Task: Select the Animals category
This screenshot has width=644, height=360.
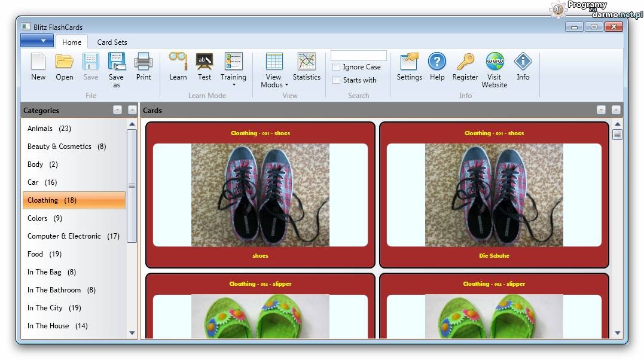Action: [49, 129]
